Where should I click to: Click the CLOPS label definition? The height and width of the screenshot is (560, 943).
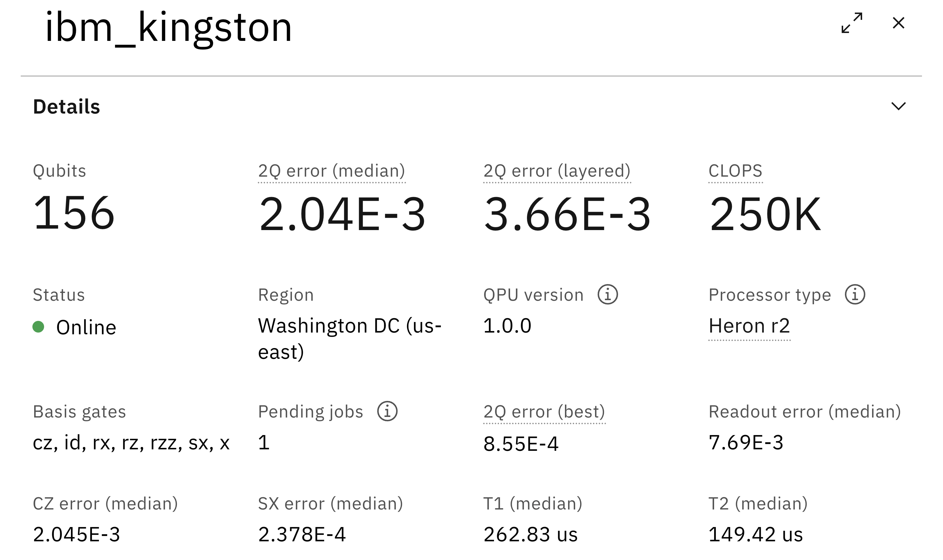735,171
